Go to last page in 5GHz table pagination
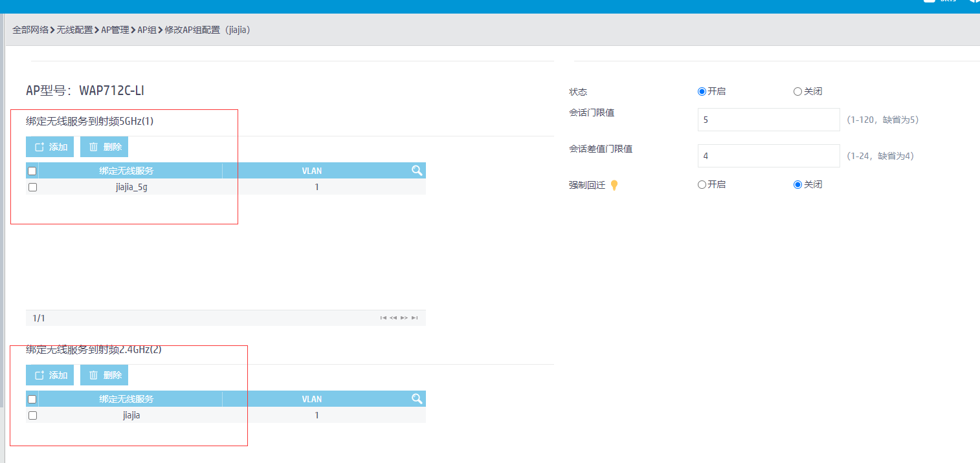 tap(414, 318)
